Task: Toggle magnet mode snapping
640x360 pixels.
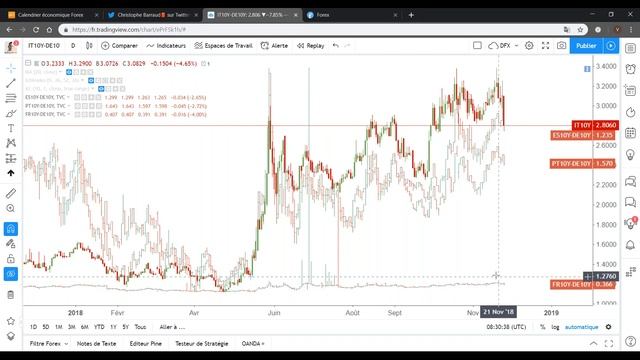Action: (x=11, y=229)
